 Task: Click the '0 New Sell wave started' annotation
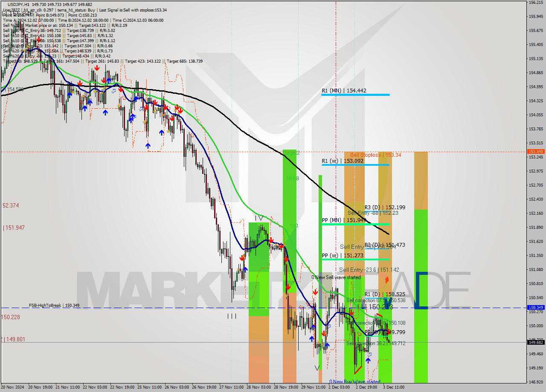point(336,277)
